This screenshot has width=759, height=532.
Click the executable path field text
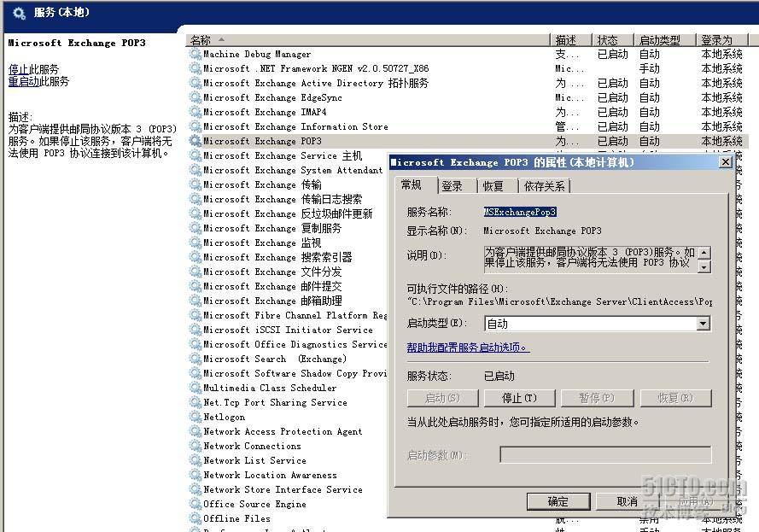click(x=559, y=301)
